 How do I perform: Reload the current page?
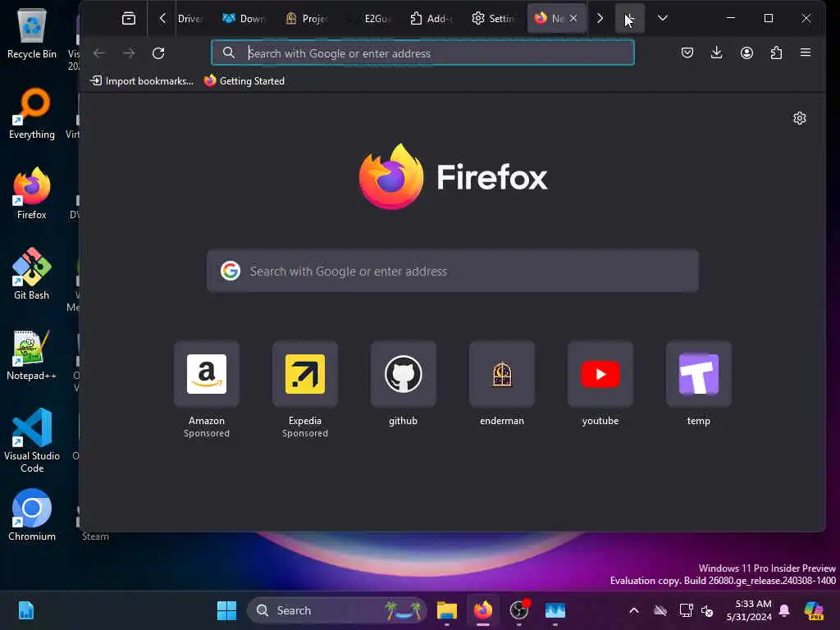pyautogui.click(x=158, y=53)
